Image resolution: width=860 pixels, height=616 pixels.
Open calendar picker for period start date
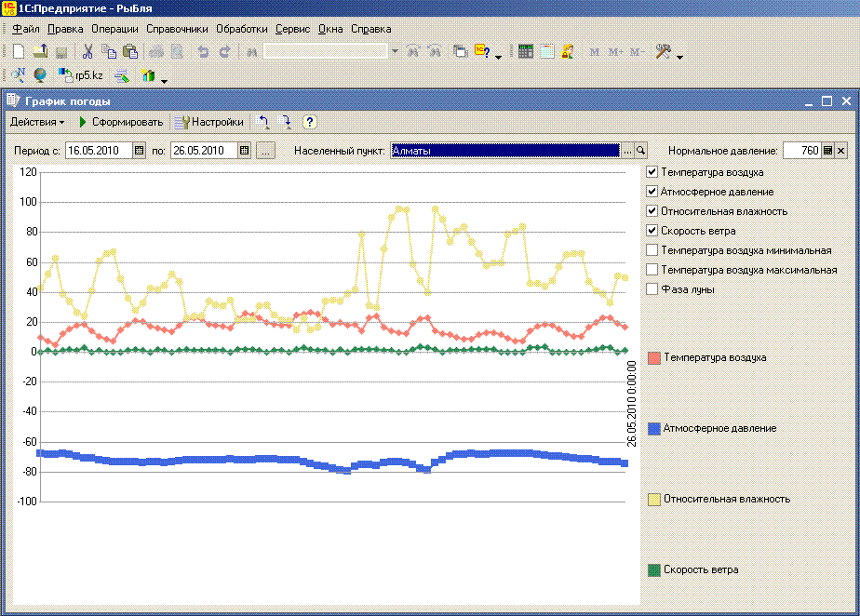pos(140,151)
